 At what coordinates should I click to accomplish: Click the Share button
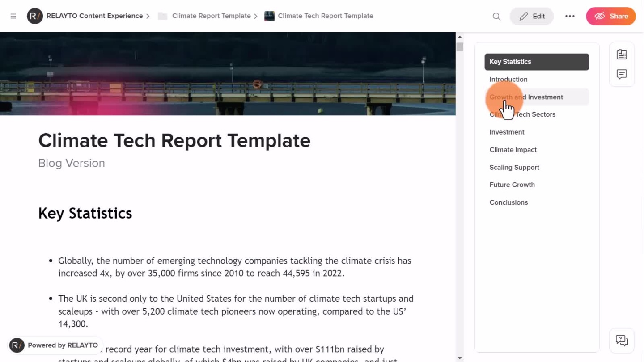[610, 16]
